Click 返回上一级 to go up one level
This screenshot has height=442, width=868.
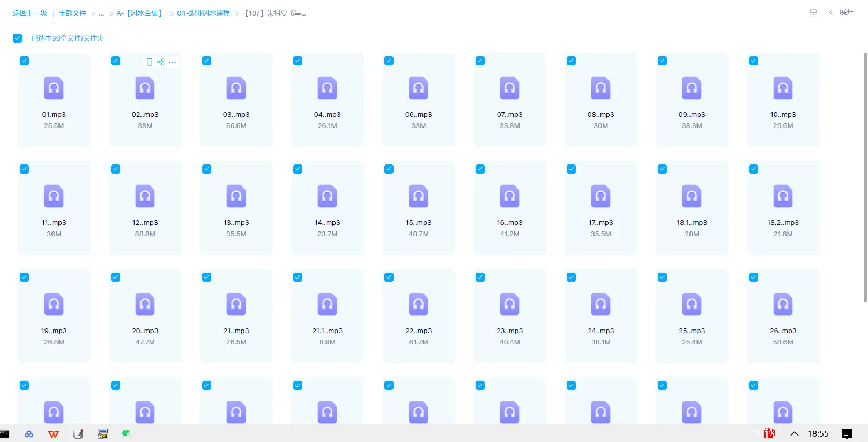(30, 13)
